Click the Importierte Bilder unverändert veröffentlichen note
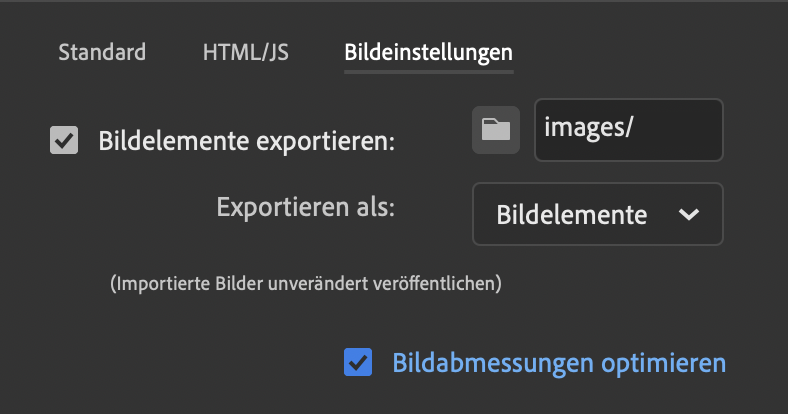 [x=305, y=283]
